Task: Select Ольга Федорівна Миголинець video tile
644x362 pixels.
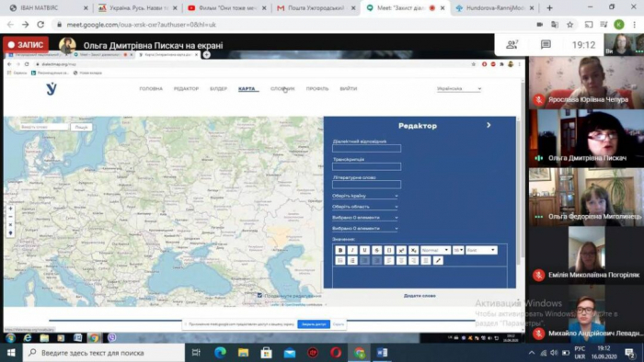Action: click(586, 197)
